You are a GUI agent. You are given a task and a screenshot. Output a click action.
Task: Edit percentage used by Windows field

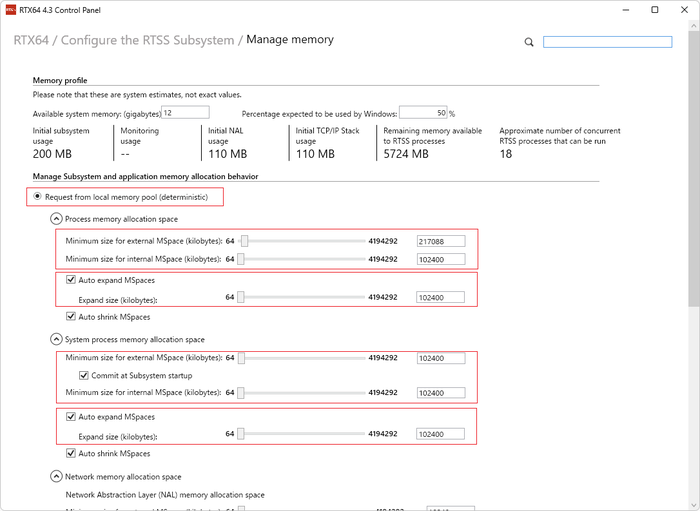[423, 112]
